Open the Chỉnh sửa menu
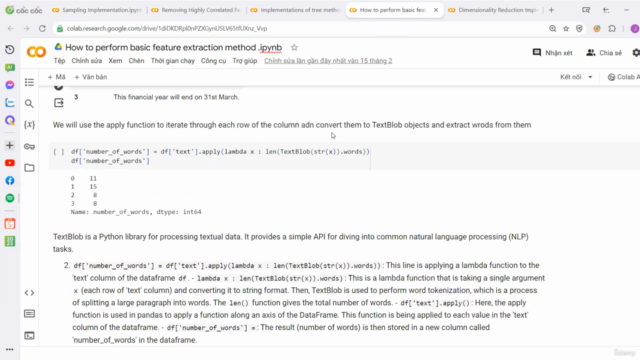640x360 pixels. 87,61
